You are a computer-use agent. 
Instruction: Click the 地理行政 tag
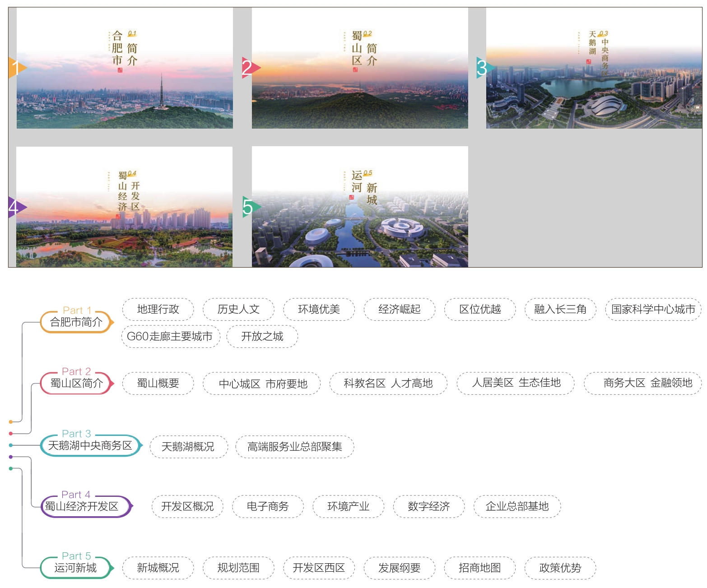pos(158,309)
